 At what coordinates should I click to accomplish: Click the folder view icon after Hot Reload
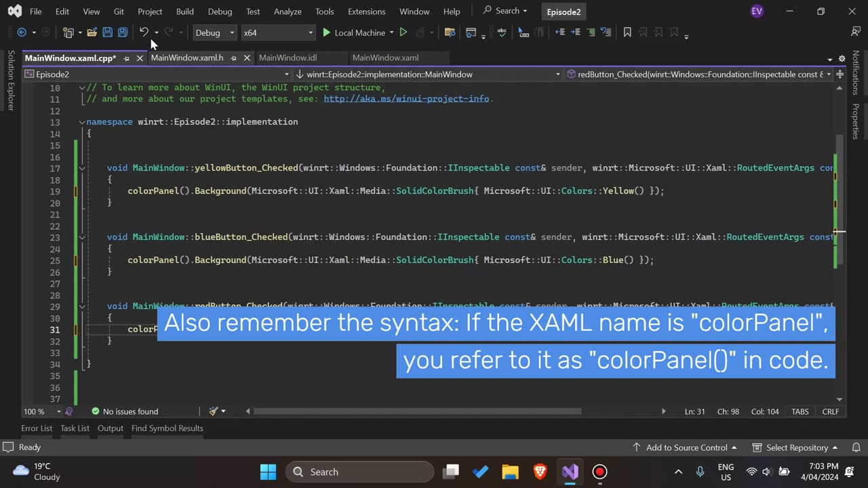[x=450, y=33]
